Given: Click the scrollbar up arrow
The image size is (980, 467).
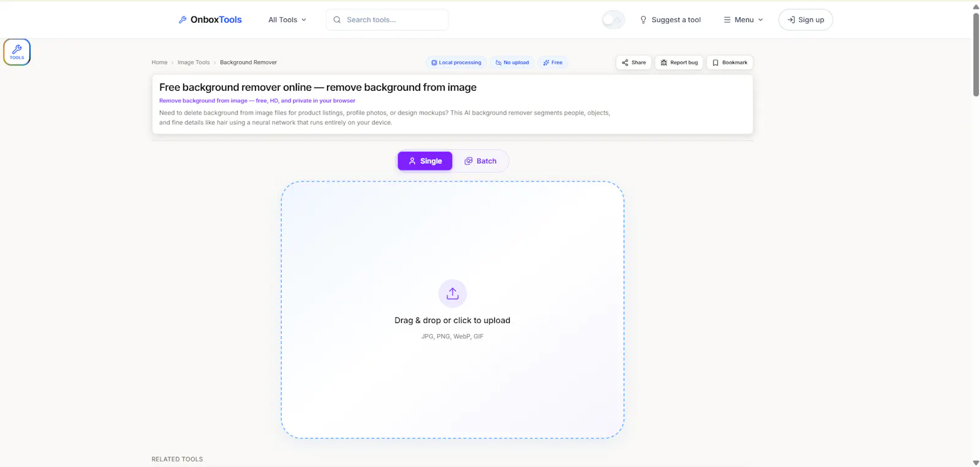Looking at the screenshot, I should click(x=976, y=7).
